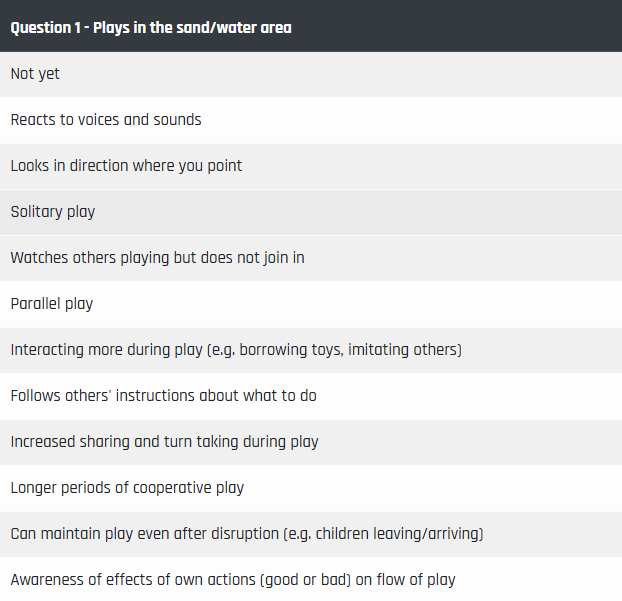This screenshot has width=622, height=601.
Task: Click the word "Solitary" in the highlighted row
Action: (x=36, y=212)
